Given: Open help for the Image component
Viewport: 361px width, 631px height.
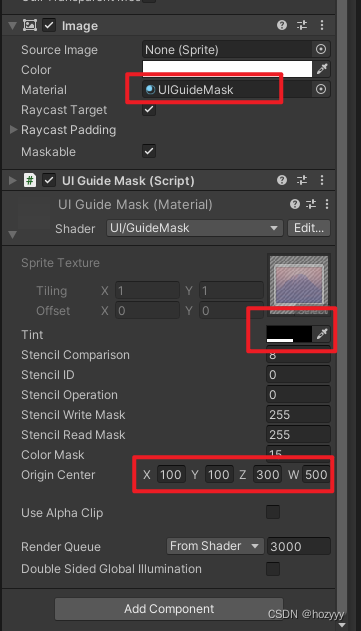Looking at the screenshot, I should point(282,25).
